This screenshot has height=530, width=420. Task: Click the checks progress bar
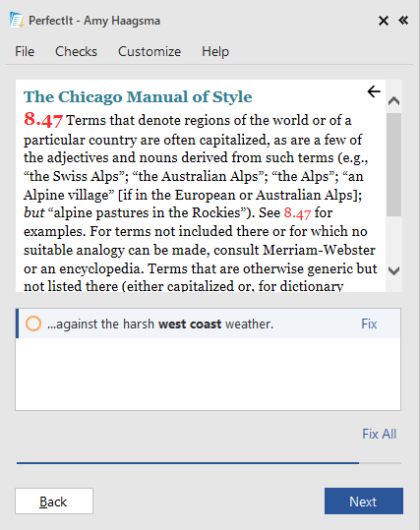click(x=209, y=463)
